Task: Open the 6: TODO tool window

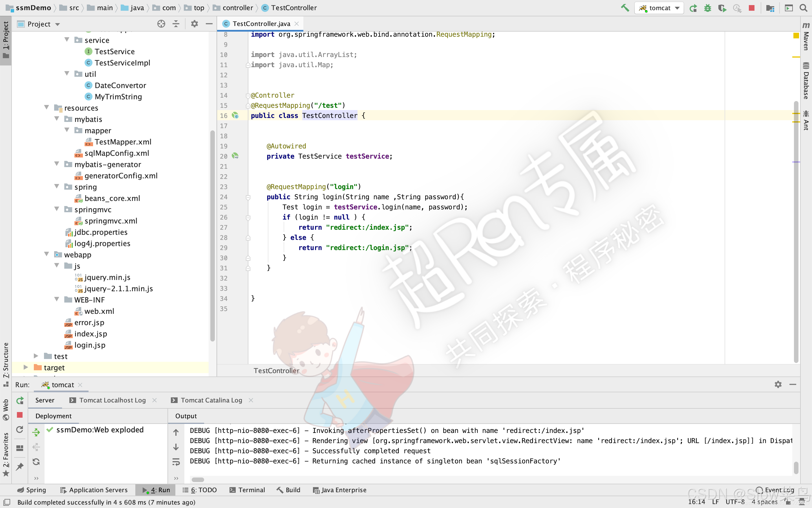Action: pyautogui.click(x=200, y=490)
